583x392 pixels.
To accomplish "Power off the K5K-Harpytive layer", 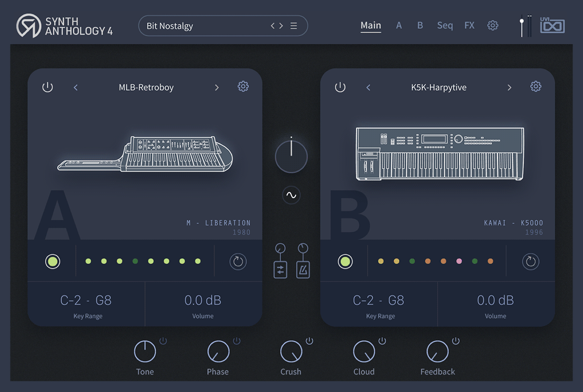I will (340, 87).
